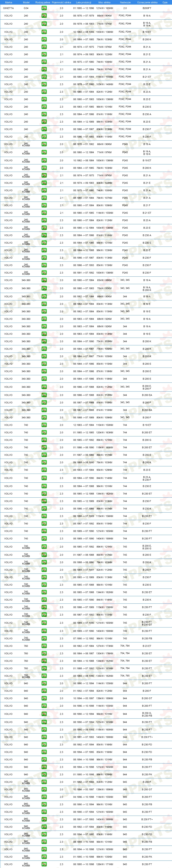Click fuel icon in the 95kW / 129KM row
The image size is (172, 868).
(x=44, y=470)
